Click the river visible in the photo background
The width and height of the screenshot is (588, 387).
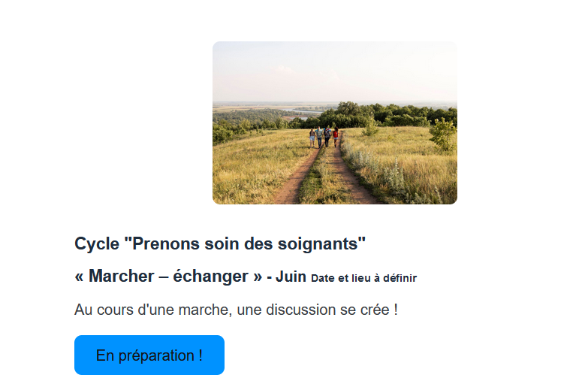coord(304,111)
